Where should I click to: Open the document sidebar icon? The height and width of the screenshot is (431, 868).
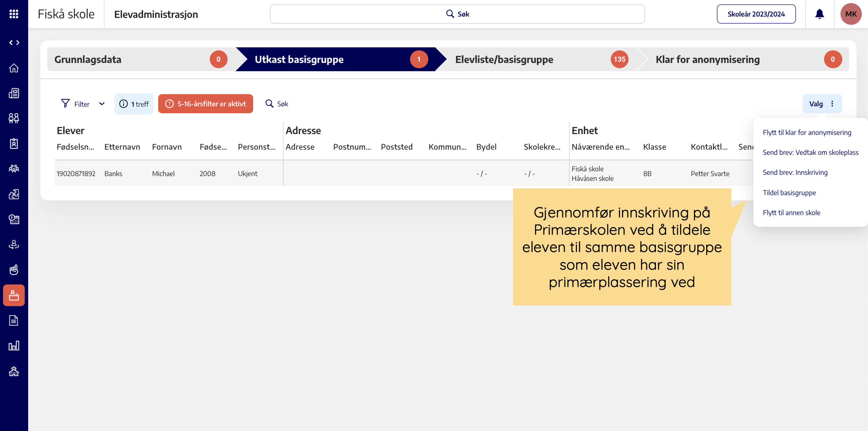(x=14, y=320)
